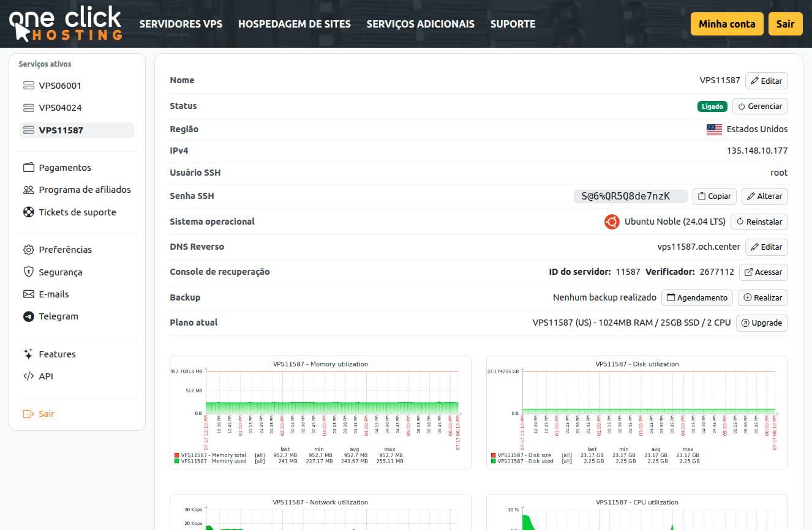This screenshot has height=530, width=812.
Task: Click the Memory utilization graph
Action: coord(320,412)
